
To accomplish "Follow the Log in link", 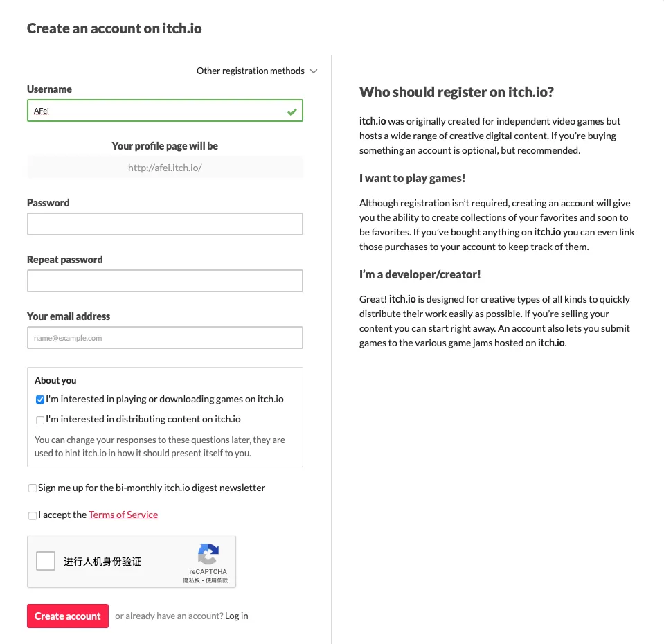I will (236, 616).
